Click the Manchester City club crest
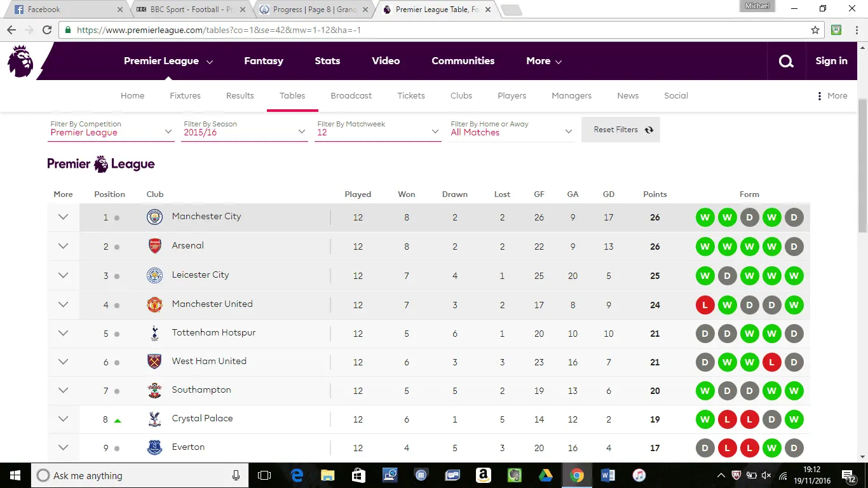The image size is (868, 488). tap(154, 217)
